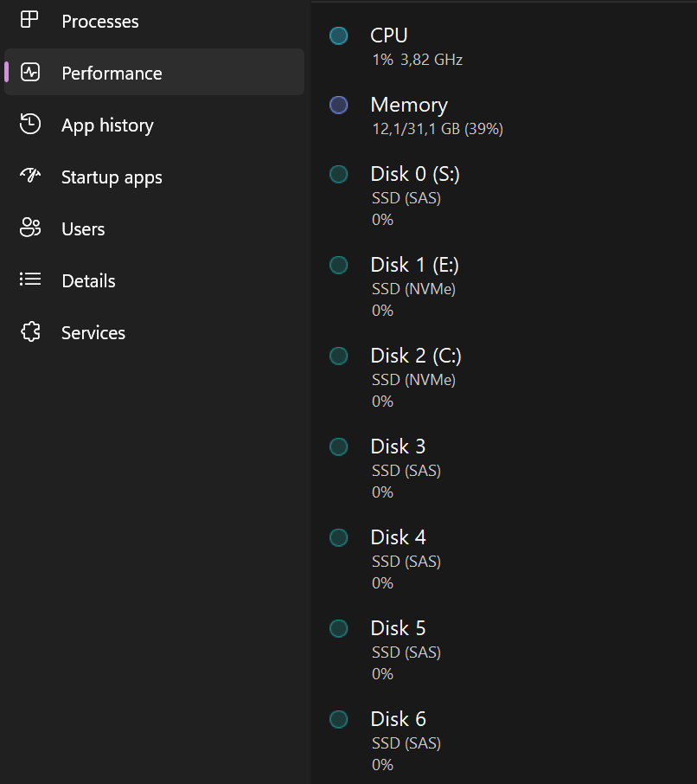Click the Startup apps gauge icon
697x784 pixels.
click(30, 176)
